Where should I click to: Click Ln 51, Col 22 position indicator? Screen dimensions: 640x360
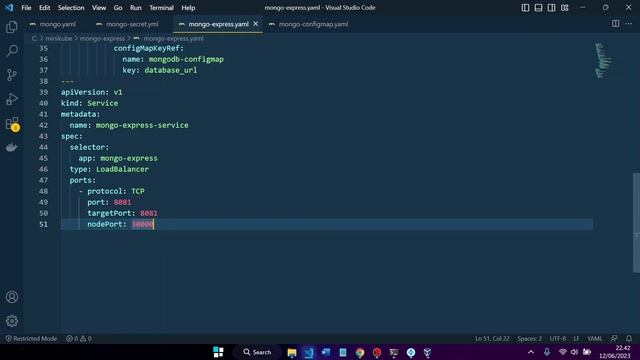coord(492,338)
